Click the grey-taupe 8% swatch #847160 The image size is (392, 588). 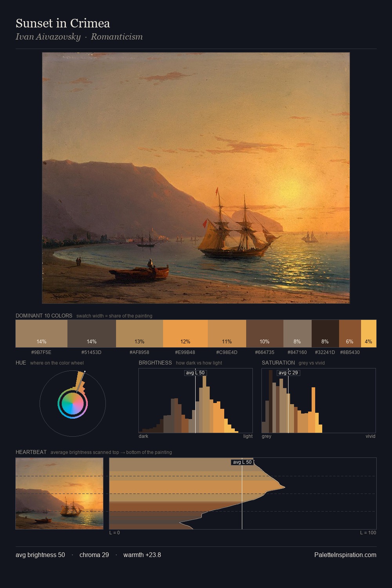pos(297,334)
